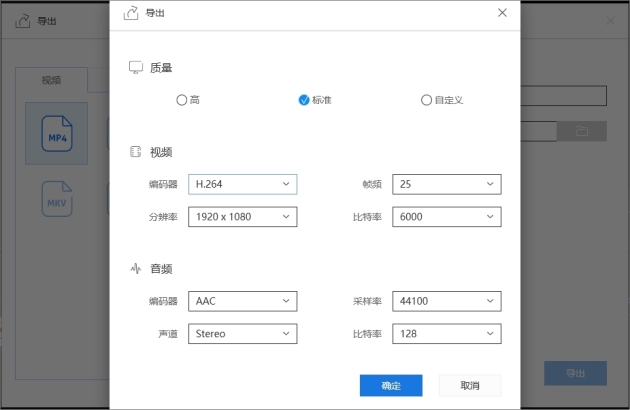This screenshot has height=410, width=630.
Task: Click the 视频 section heading
Action: pos(161,152)
